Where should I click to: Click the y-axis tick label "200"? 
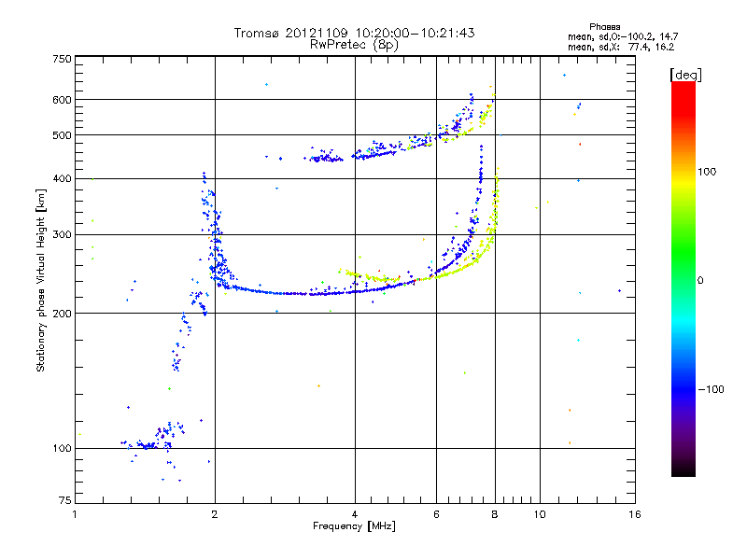click(x=62, y=314)
